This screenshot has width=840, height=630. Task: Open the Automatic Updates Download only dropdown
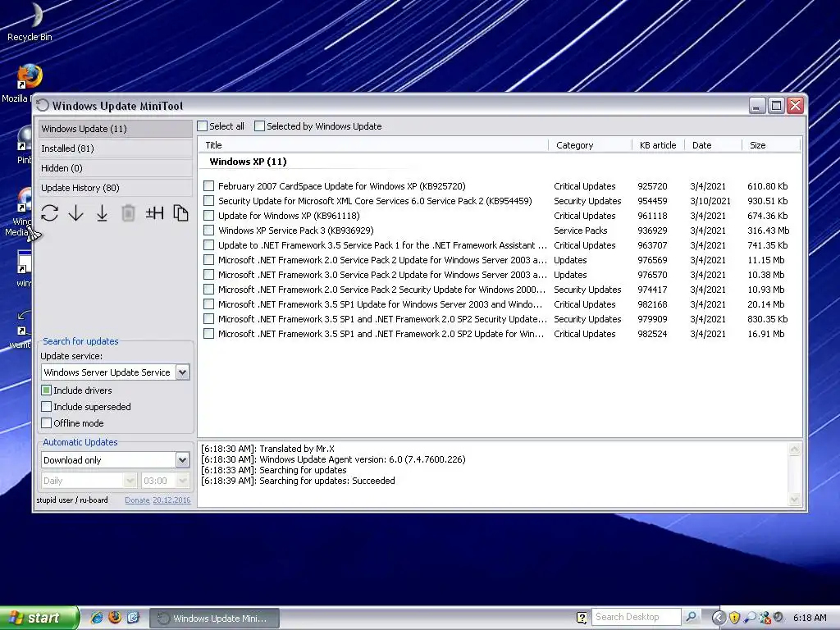[182, 459]
